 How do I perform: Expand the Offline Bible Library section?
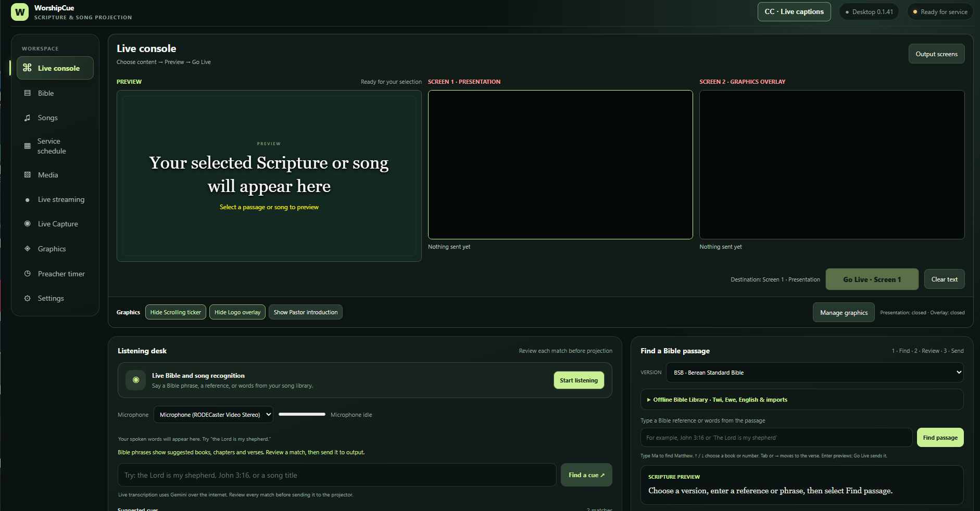point(802,400)
